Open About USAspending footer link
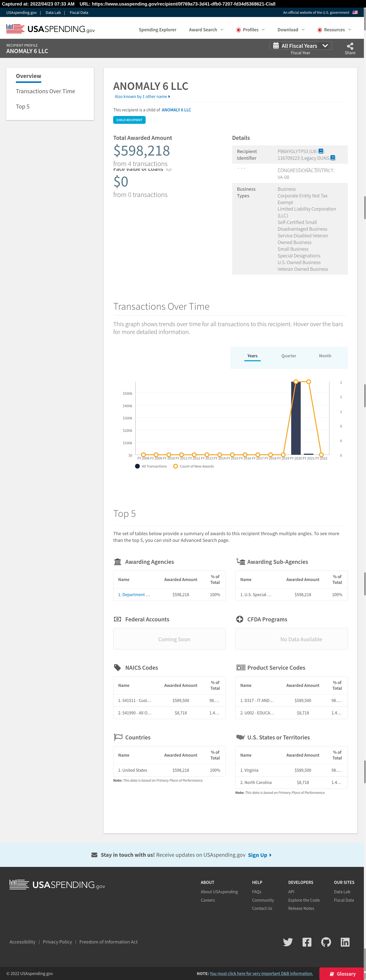 (x=219, y=891)
